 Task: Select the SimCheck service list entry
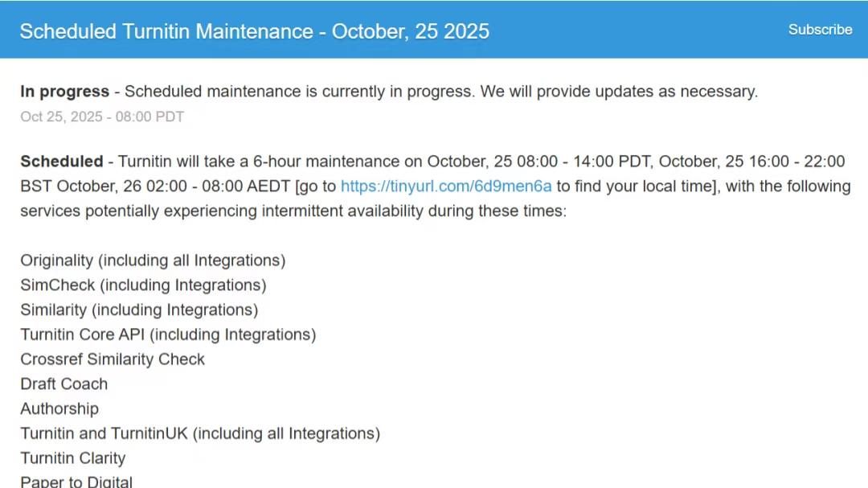143,285
